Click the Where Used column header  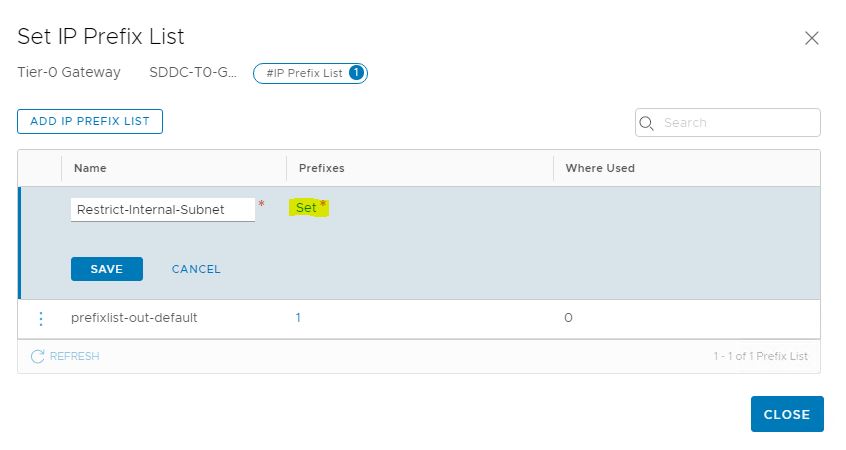(600, 168)
